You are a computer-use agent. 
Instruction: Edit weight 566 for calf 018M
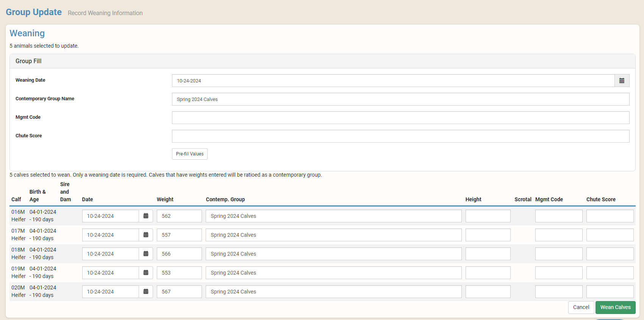click(x=179, y=254)
